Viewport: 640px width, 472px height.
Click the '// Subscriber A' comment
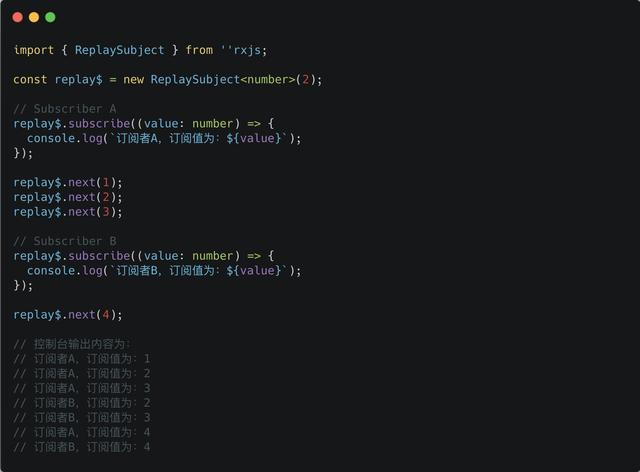click(65, 109)
